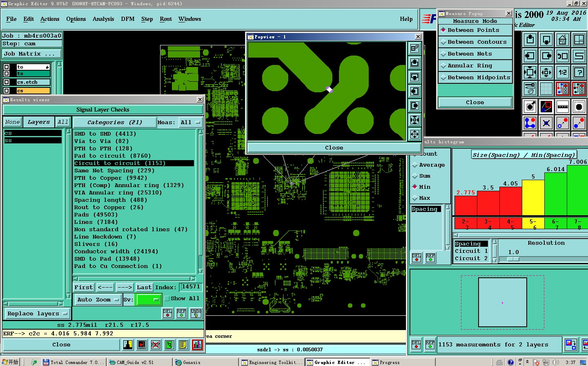This screenshot has height=366, width=588.
Task: Click the blue-red net connection icon
Action: point(530,123)
